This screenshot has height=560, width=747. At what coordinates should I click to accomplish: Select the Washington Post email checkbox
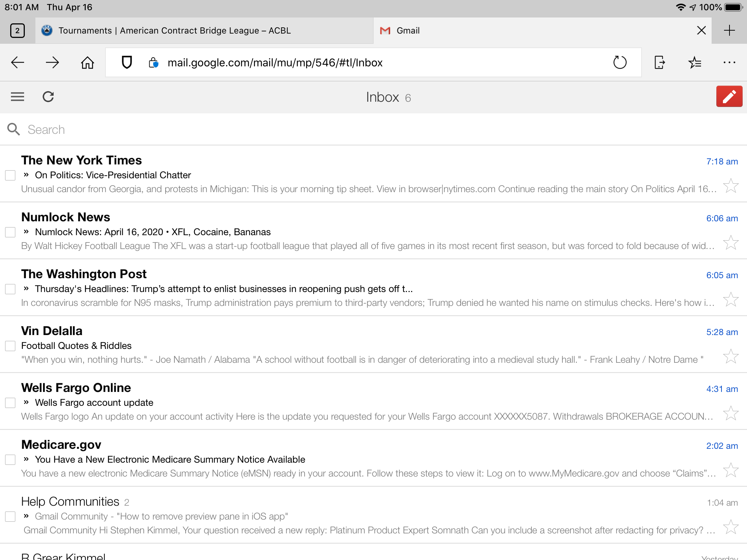(x=10, y=289)
